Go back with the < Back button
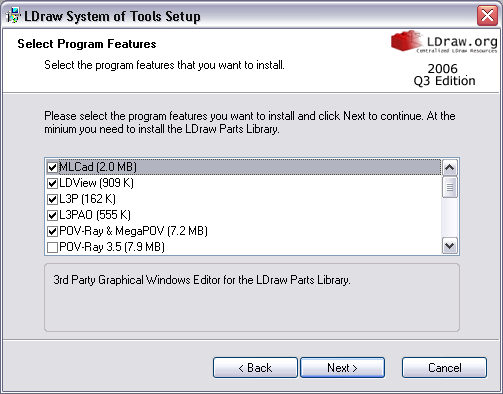The width and height of the screenshot is (503, 394). click(x=255, y=368)
